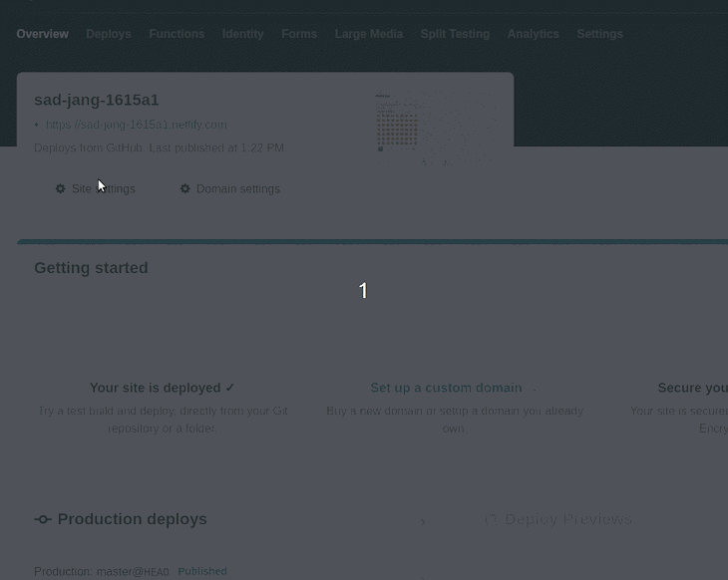Switch to the Deploys tab
Screen dimensions: 728x580
(109, 34)
